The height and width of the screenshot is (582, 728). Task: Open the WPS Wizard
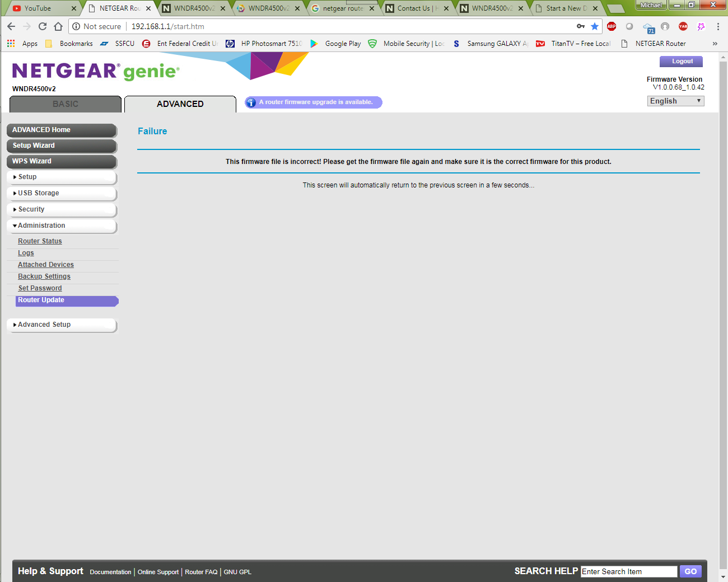tap(62, 161)
